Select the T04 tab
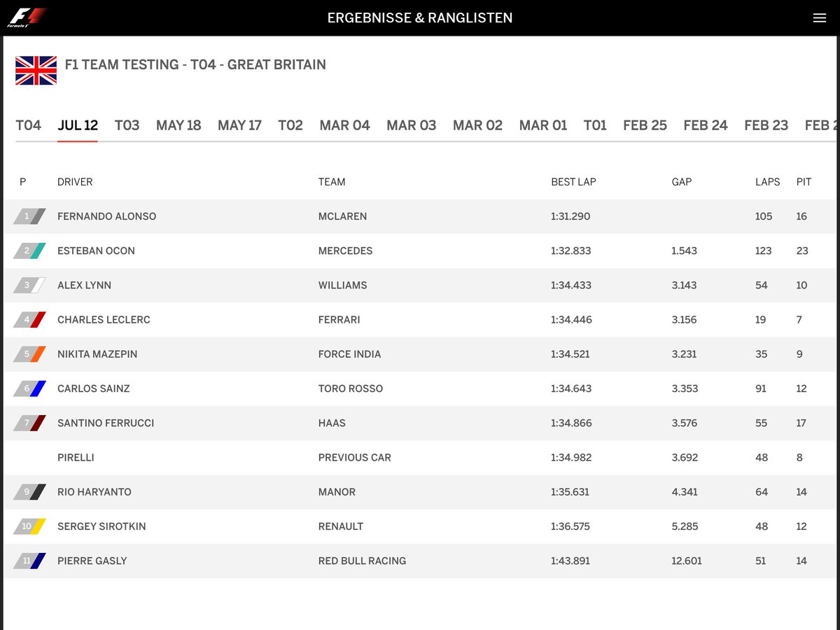Image resolution: width=840 pixels, height=630 pixels. [x=29, y=125]
